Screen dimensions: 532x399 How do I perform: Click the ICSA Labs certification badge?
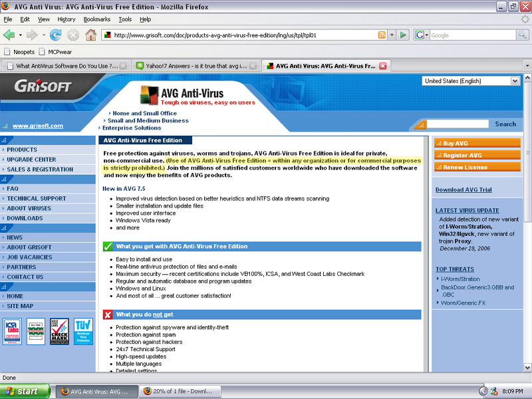pyautogui.click(x=13, y=331)
